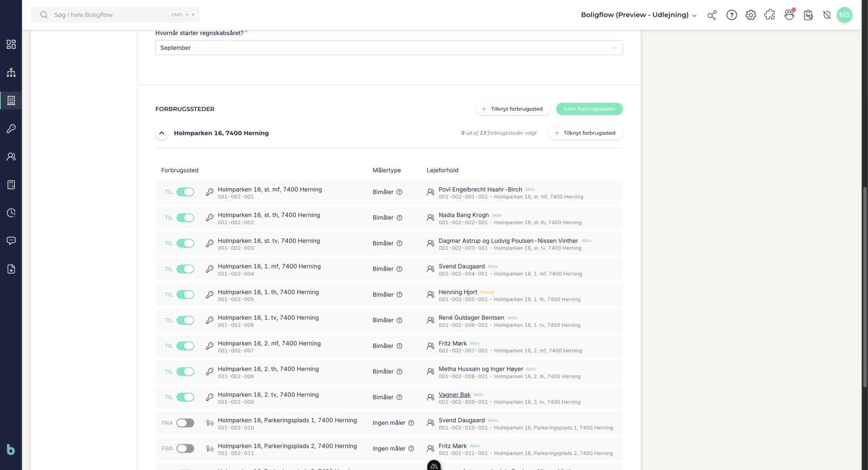Screen dimensions: 868x470
Task: Open the fiscal year start month dropdown
Action: 389,48
